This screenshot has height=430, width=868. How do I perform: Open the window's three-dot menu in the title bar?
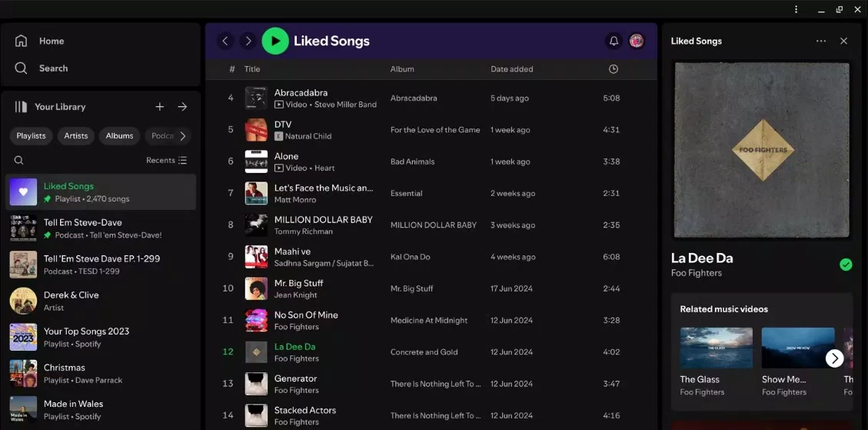(x=796, y=9)
